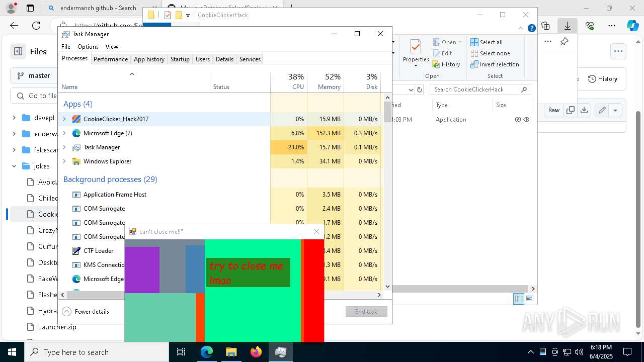Image resolution: width=644 pixels, height=362 pixels.
Task: Expand the Task Manager process group
Action: tap(64, 147)
